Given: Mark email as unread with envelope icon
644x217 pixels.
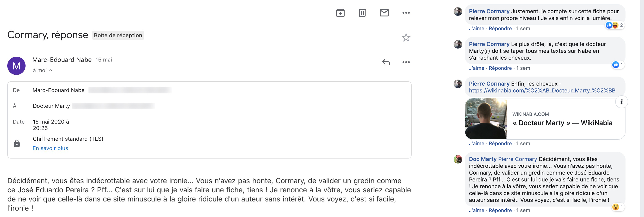Looking at the screenshot, I should [384, 13].
